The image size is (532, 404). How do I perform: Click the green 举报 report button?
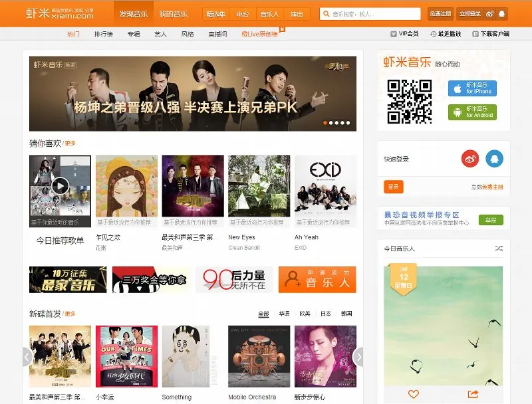pos(491,220)
